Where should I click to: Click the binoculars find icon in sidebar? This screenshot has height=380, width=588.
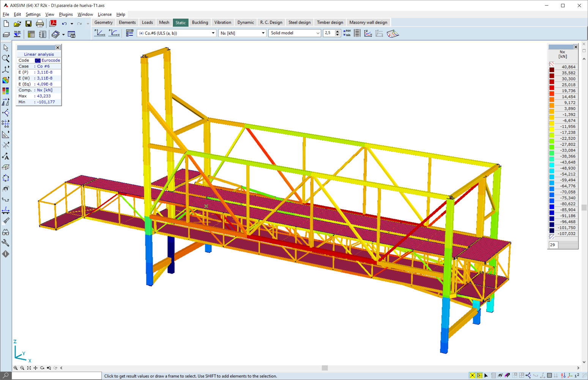tap(6, 232)
